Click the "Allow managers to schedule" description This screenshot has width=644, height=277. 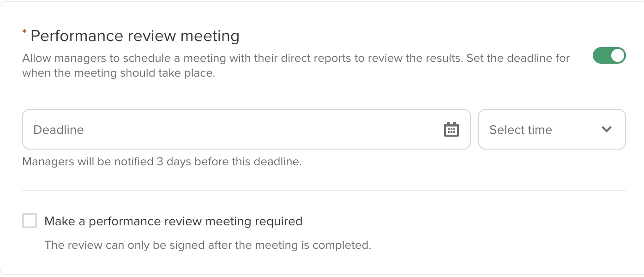click(x=295, y=59)
